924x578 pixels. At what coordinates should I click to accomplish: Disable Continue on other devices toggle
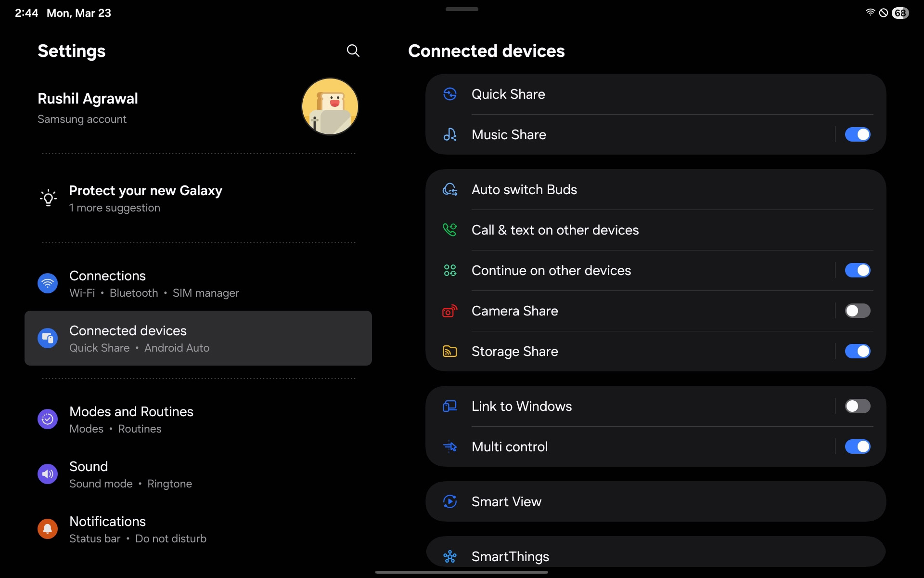[858, 270]
